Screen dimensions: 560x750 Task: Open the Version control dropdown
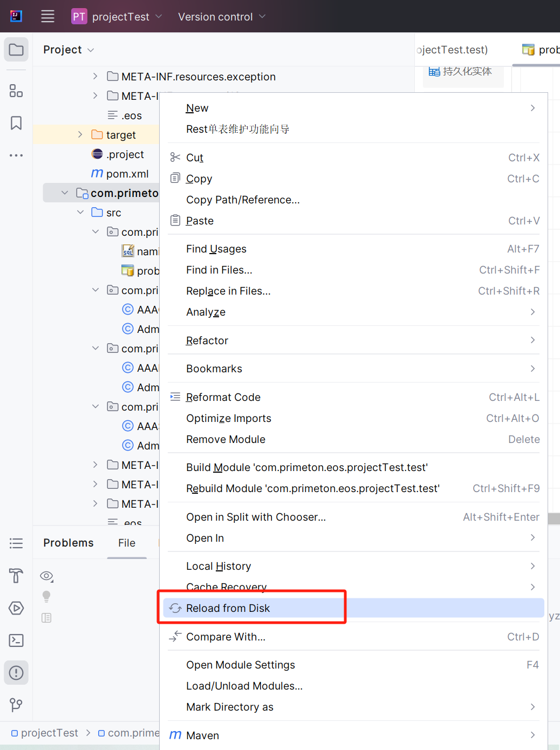pyautogui.click(x=221, y=17)
